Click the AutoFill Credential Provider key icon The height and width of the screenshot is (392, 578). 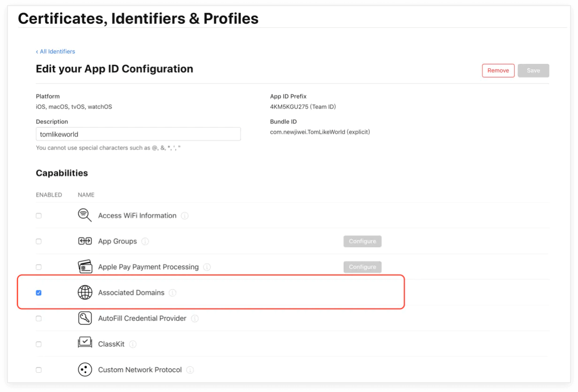pos(85,318)
